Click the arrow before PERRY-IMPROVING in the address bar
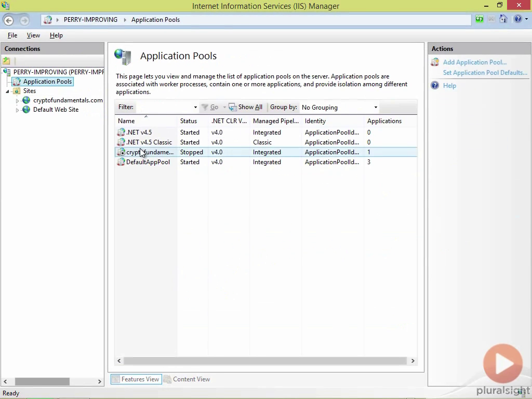This screenshot has width=532, height=399. click(57, 20)
